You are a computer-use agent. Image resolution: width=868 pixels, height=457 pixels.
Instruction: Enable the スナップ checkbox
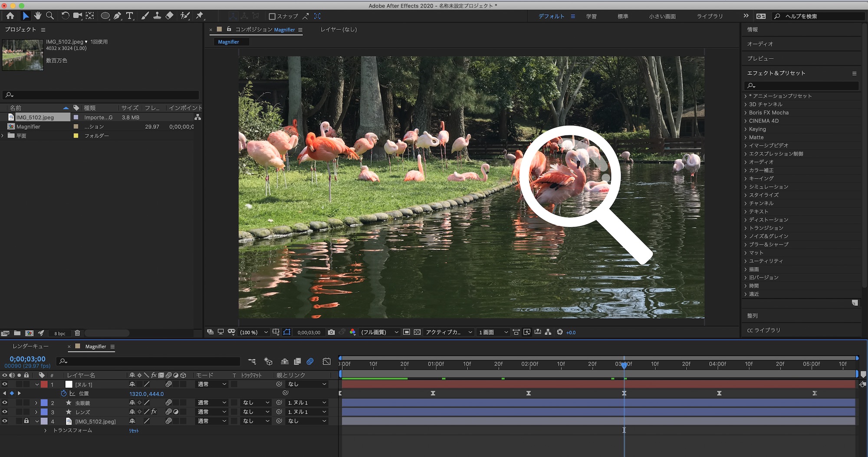272,16
